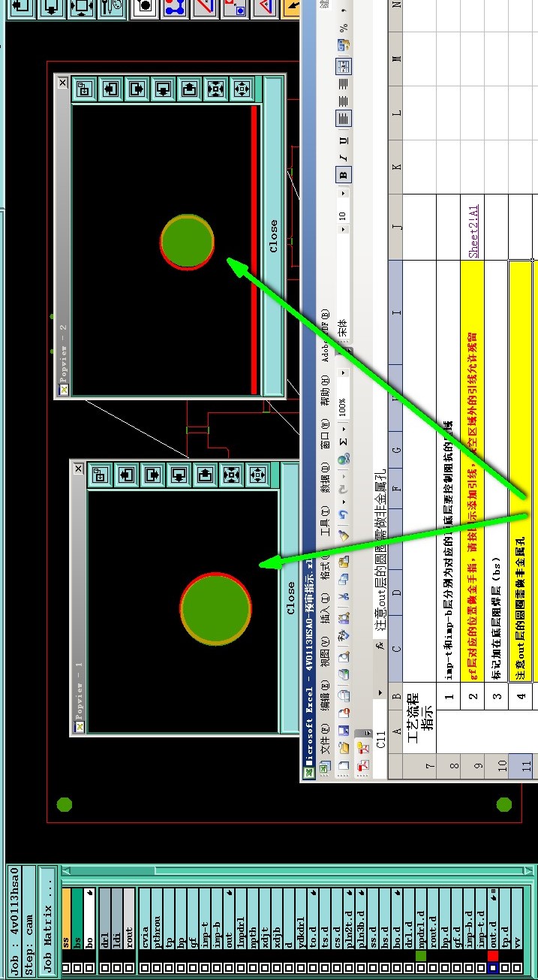Viewport: 538px width, 980px height.
Task: Click the Undo icon in Excel
Action: tap(344, 514)
